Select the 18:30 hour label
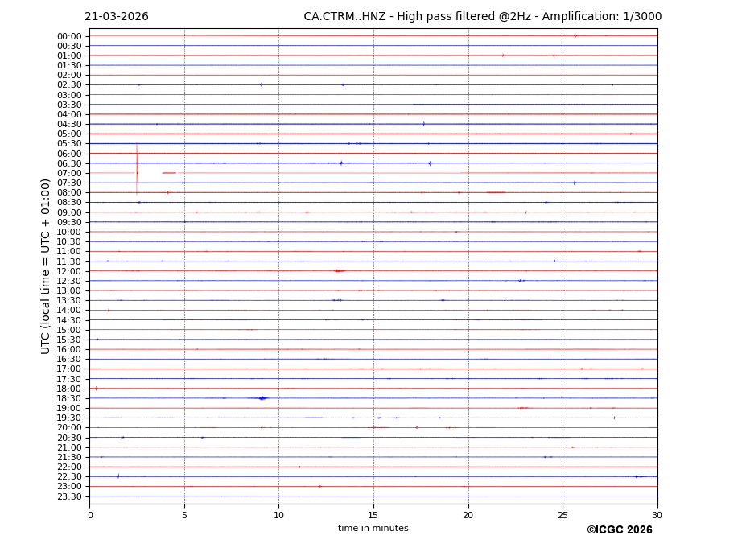 pyautogui.click(x=69, y=398)
